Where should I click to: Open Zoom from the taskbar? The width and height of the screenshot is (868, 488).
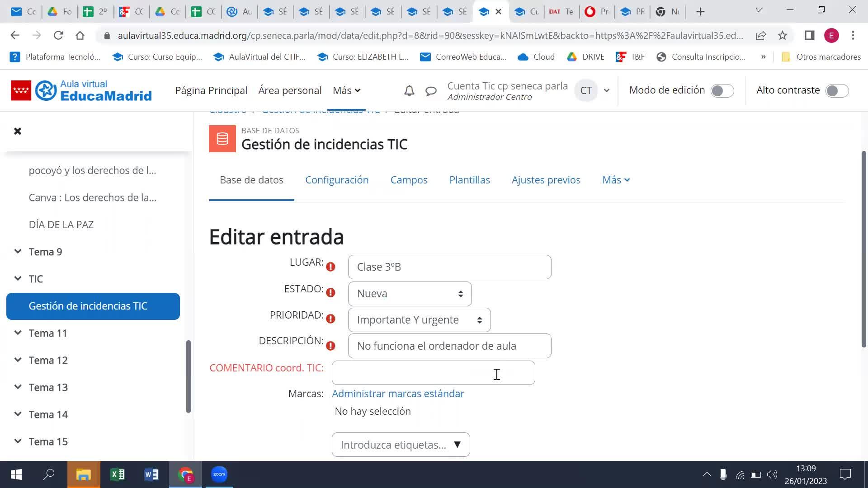point(219,474)
